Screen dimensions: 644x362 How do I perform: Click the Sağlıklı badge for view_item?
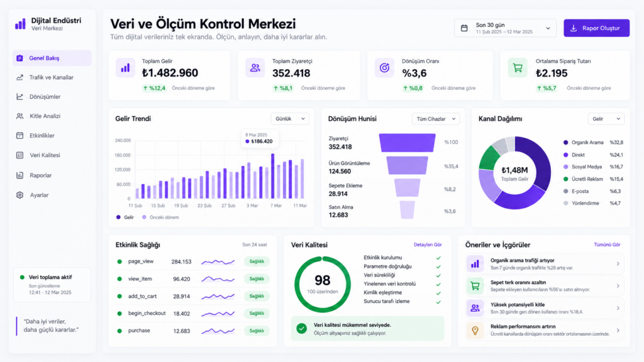tap(257, 278)
